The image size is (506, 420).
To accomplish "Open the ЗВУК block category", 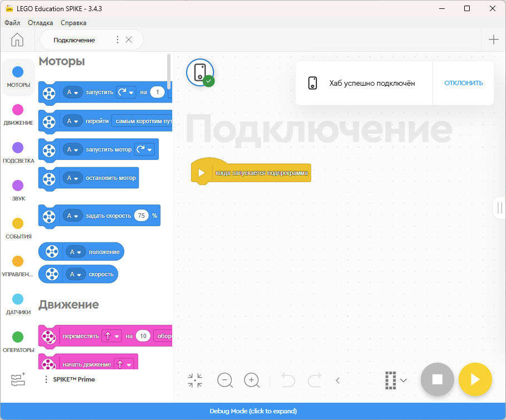I will tap(18, 187).
